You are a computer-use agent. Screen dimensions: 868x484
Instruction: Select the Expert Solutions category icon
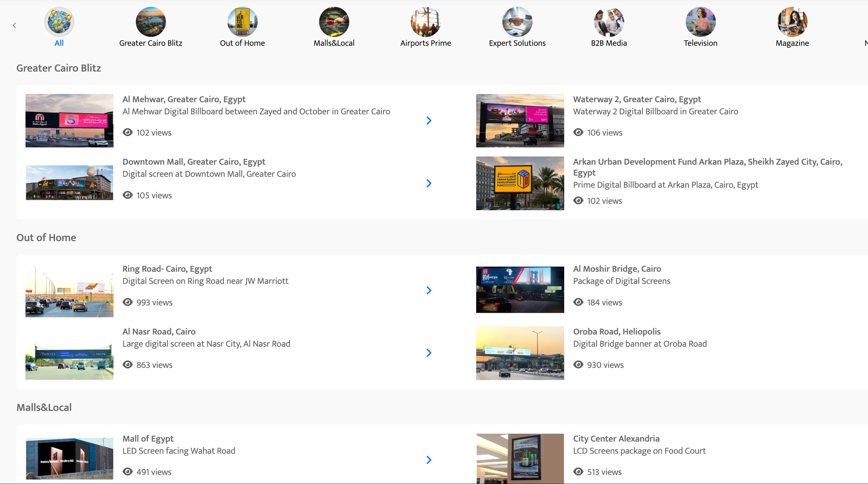click(517, 22)
